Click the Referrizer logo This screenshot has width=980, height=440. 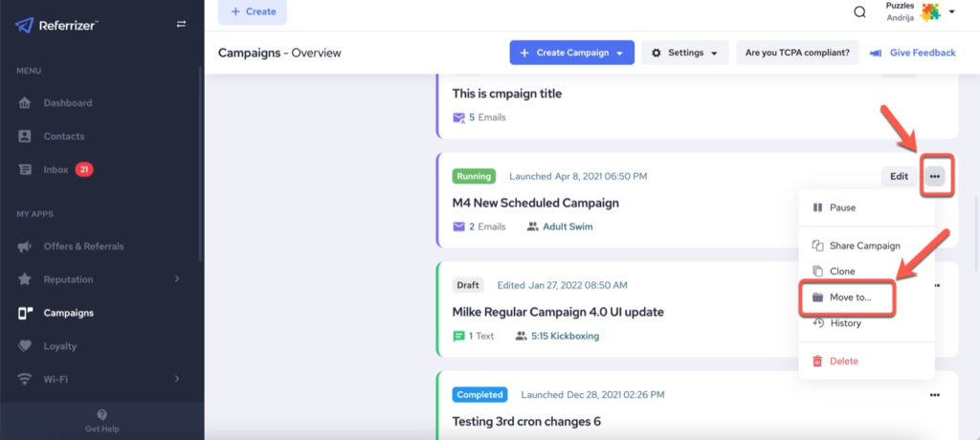coord(57,25)
